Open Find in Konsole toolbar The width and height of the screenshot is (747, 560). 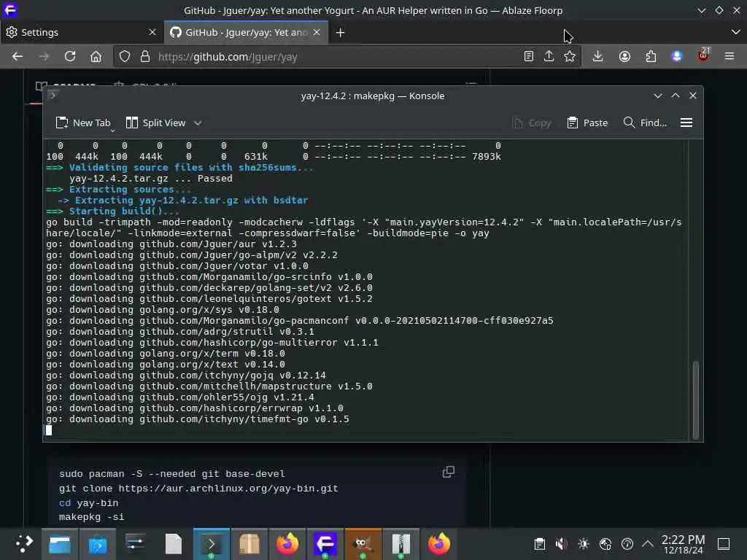click(645, 122)
